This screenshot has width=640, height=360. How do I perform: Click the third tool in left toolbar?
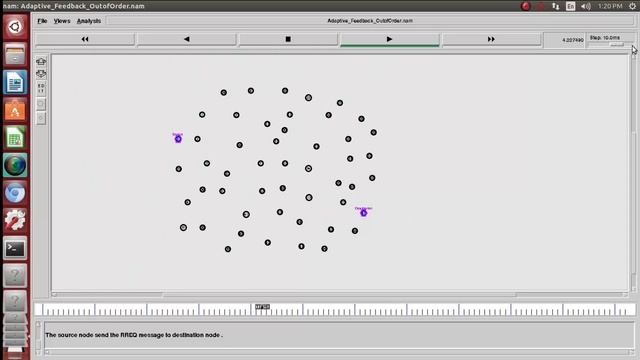pos(41,89)
